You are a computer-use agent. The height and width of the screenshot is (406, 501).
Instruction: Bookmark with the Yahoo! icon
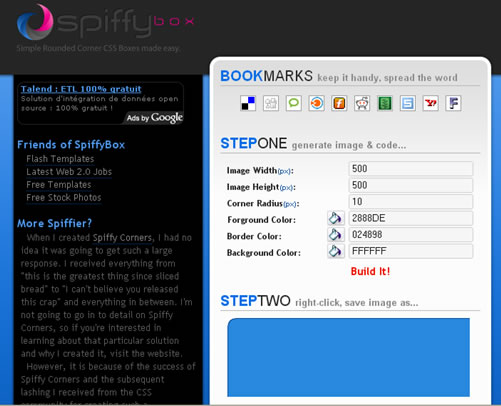(x=430, y=103)
